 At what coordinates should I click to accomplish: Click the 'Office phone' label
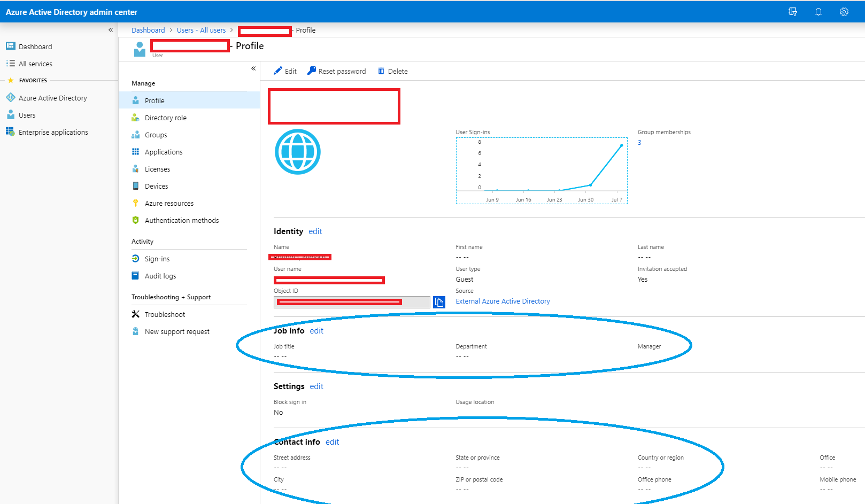tap(654, 479)
